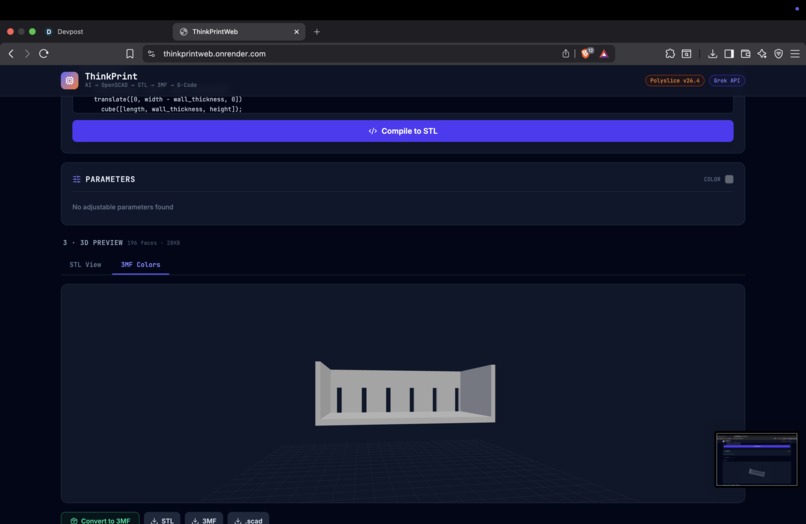Open the Brave Wallet icon
This screenshot has height=524, width=806.
(745, 53)
